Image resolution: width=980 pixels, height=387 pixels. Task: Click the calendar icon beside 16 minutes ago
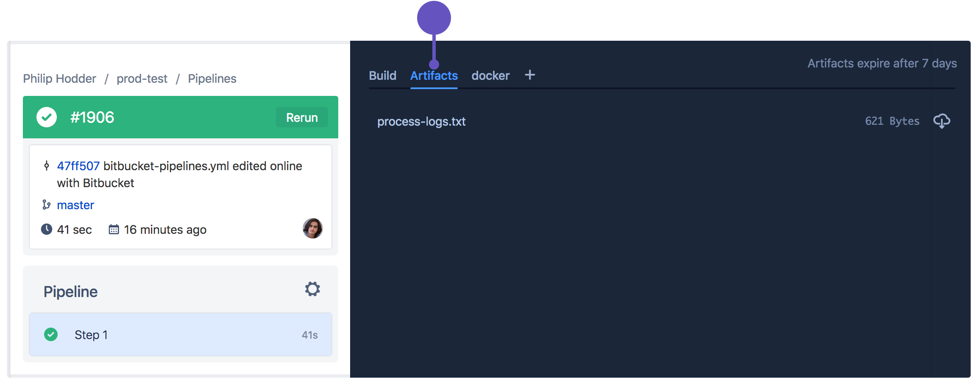point(114,230)
